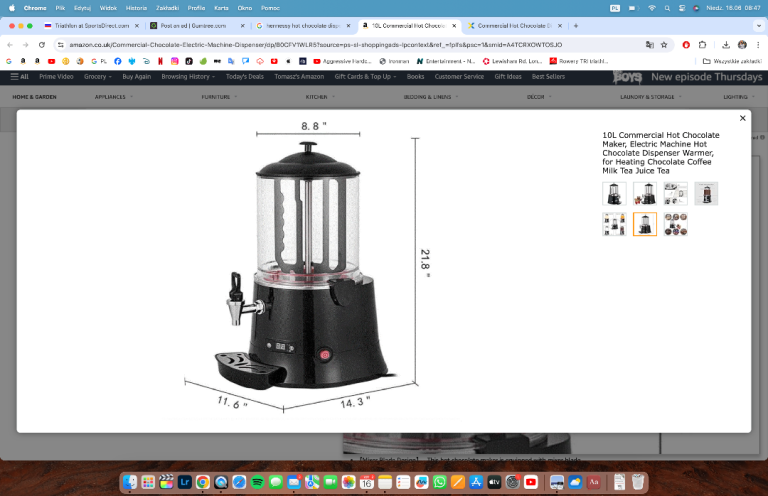Bookmark this page with the star icon
This screenshot has width=768, height=496.
point(664,45)
